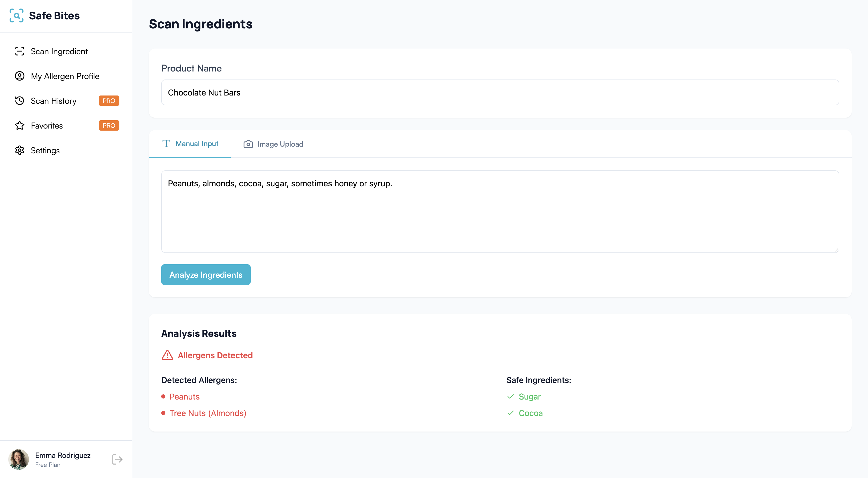Switch to the Image Upload tab
The image size is (868, 478).
coord(273,144)
